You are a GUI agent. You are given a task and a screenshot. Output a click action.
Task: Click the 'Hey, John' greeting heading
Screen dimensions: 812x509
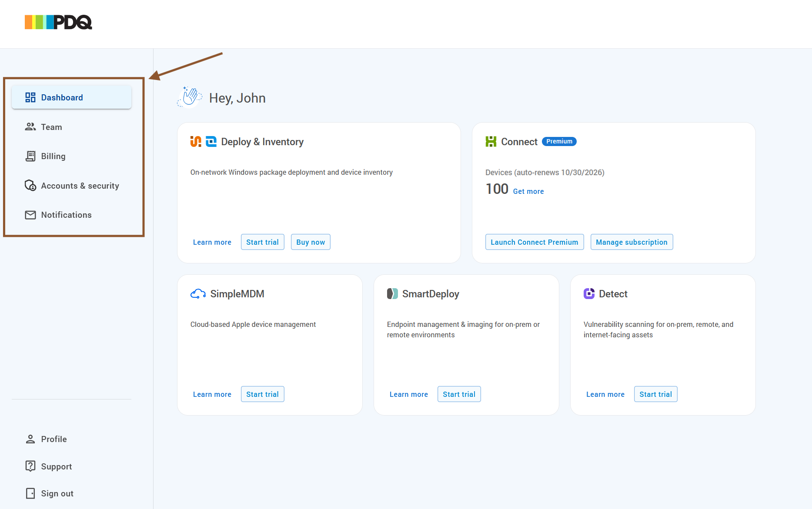[x=237, y=98]
